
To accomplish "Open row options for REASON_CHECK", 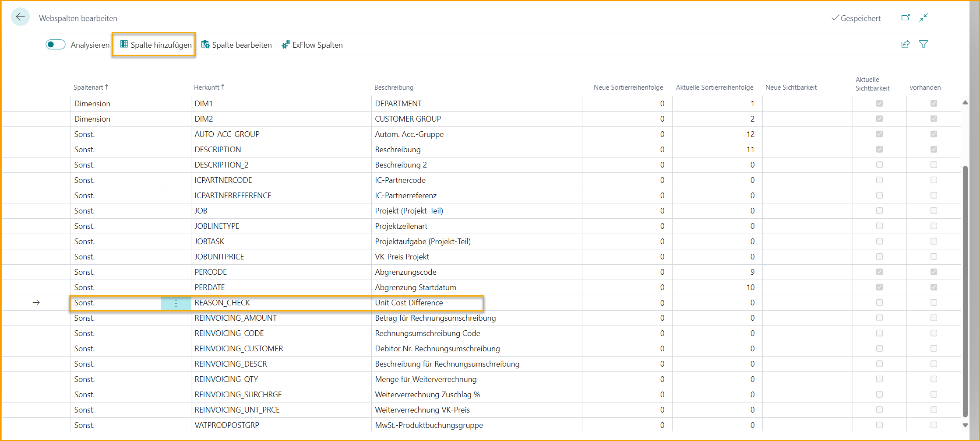I will (x=176, y=303).
